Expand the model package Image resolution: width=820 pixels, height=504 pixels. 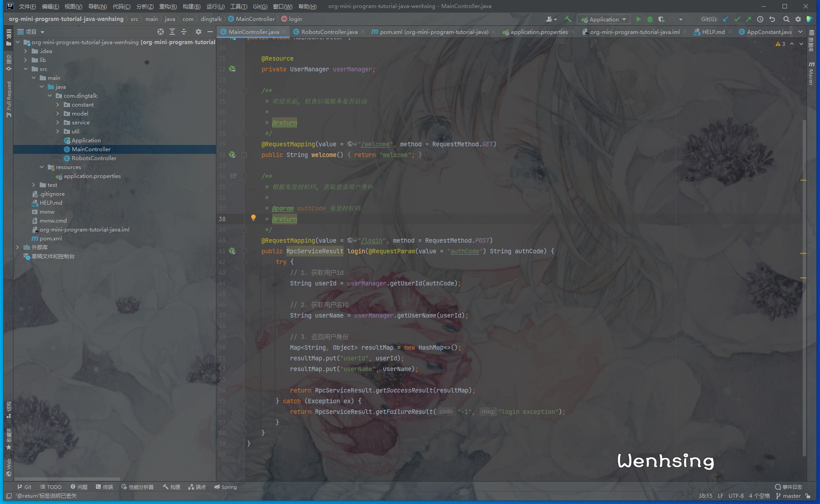(x=58, y=114)
